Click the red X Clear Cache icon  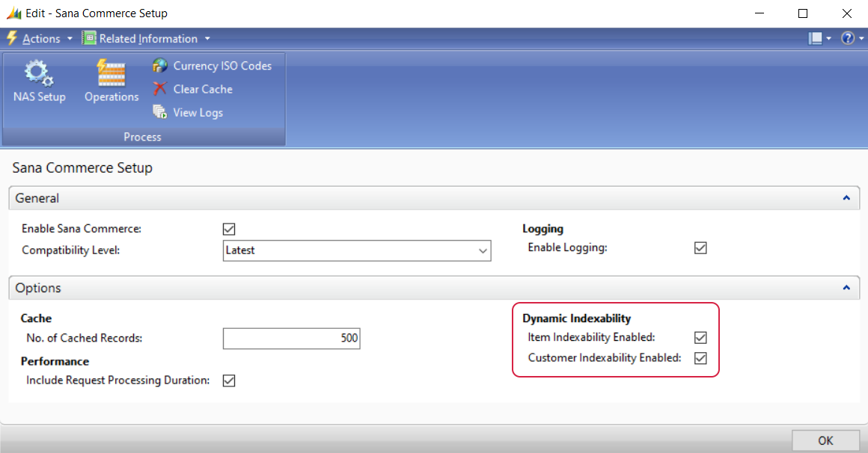[x=160, y=89]
